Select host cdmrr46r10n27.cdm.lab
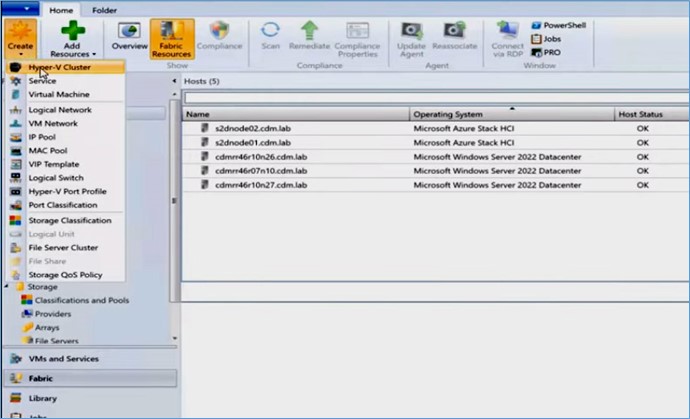Screen dimensions: 690x419 436,185
